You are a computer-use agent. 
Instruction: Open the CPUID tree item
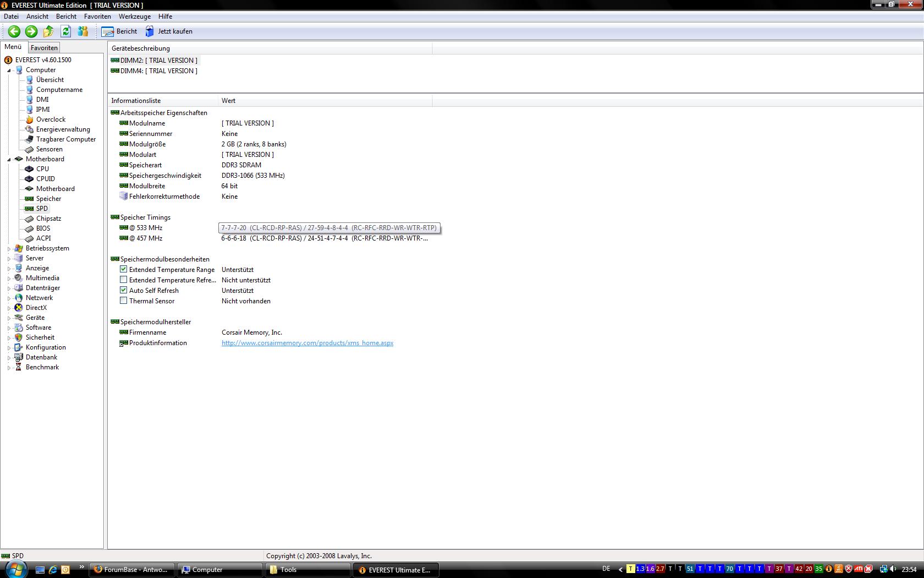[46, 179]
